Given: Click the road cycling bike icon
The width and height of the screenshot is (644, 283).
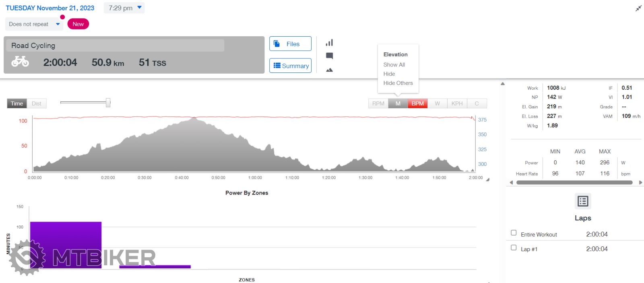Looking at the screenshot, I should click(20, 62).
